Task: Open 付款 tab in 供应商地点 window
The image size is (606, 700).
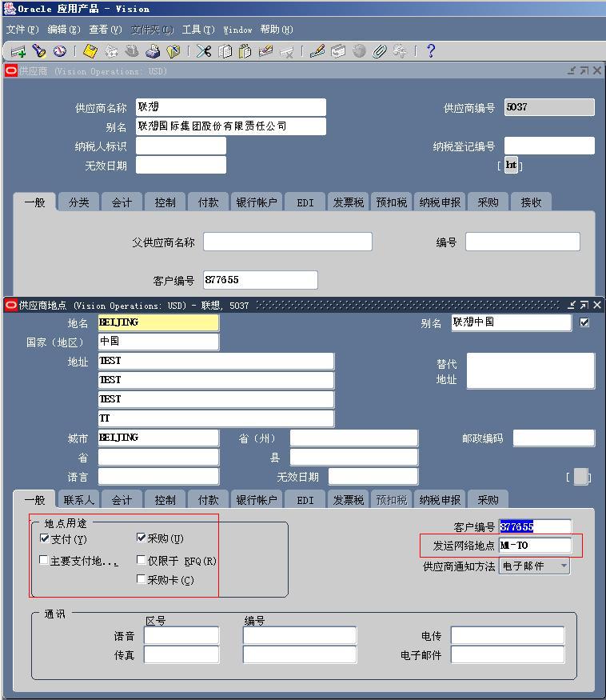Action: (x=209, y=500)
